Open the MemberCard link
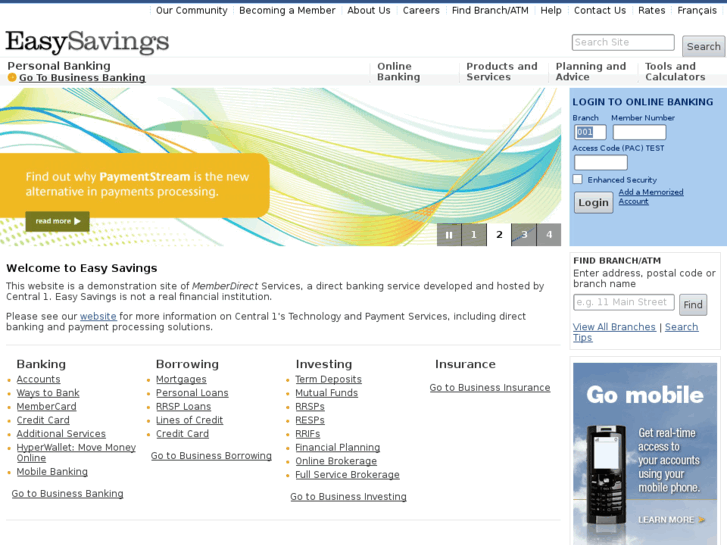The width and height of the screenshot is (727, 545). click(46, 406)
